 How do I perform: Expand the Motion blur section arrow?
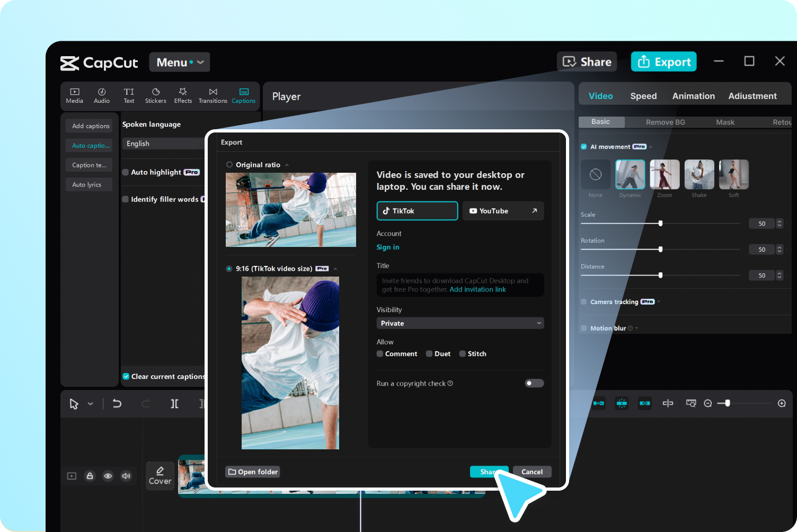tap(636, 328)
